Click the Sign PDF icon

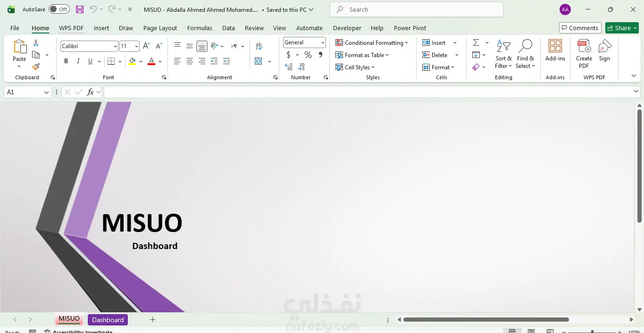point(604,47)
